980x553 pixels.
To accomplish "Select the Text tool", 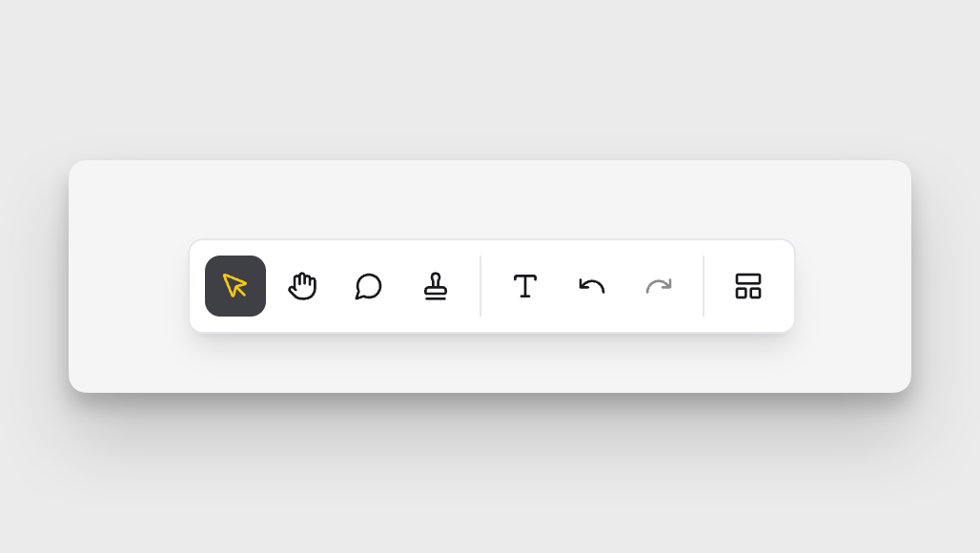I will (x=525, y=286).
